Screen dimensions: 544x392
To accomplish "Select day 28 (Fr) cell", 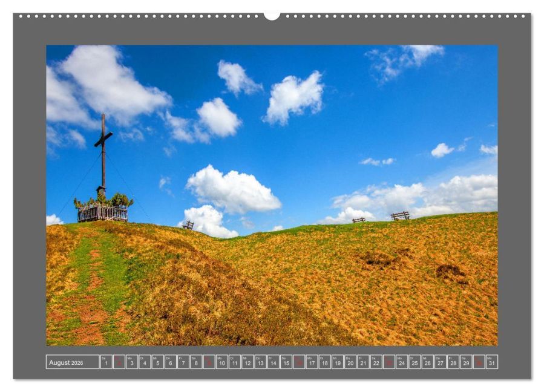I will [x=453, y=362].
